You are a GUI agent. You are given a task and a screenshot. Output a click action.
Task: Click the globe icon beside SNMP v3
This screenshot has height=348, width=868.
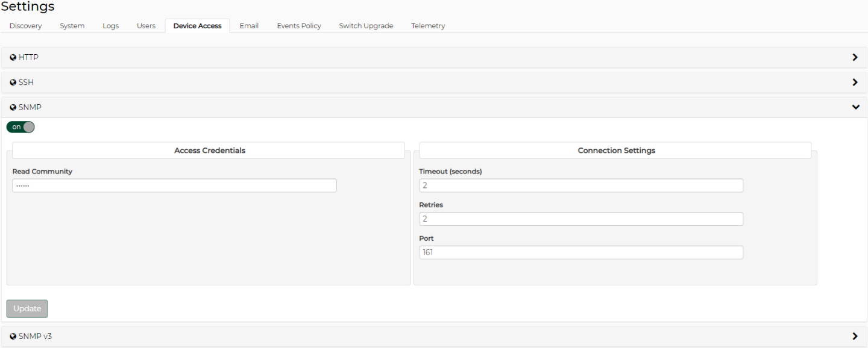click(13, 337)
